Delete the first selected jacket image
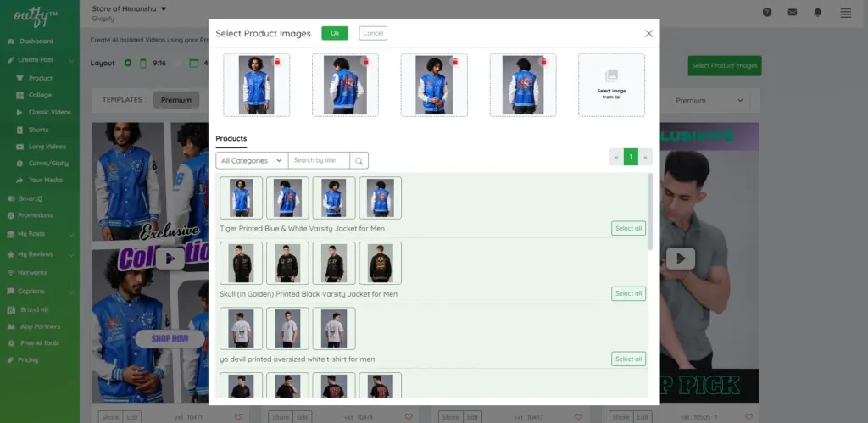The width and height of the screenshot is (868, 423). tap(277, 62)
